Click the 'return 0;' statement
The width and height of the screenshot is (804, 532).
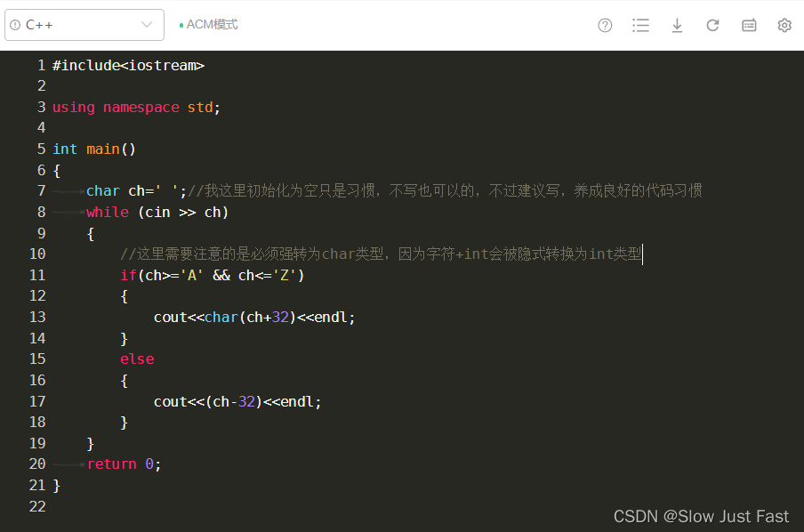(124, 463)
